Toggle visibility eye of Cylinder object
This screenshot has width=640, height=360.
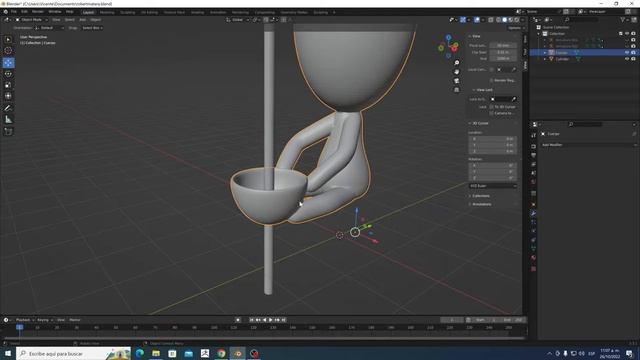click(x=627, y=59)
